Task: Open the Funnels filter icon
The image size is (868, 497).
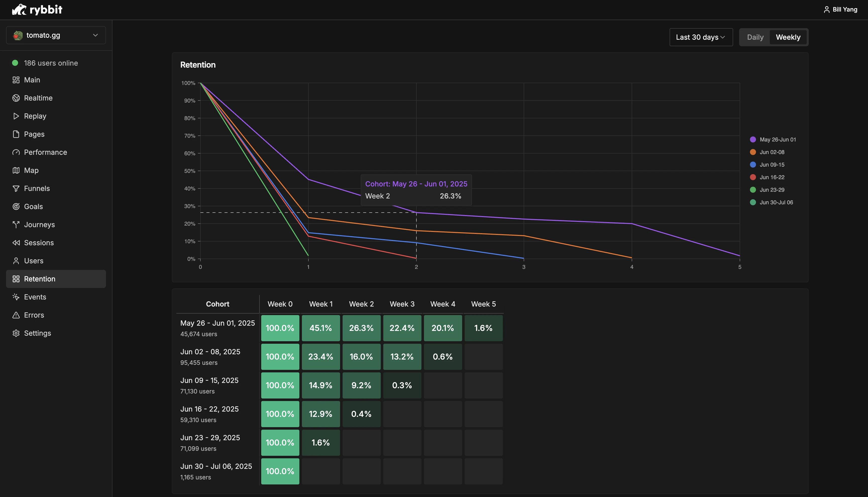Action: [16, 188]
